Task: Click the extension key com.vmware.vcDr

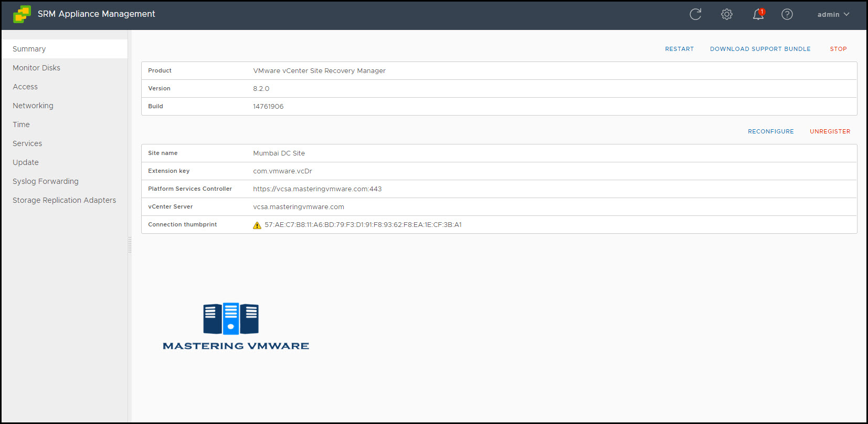Action: pyautogui.click(x=282, y=171)
